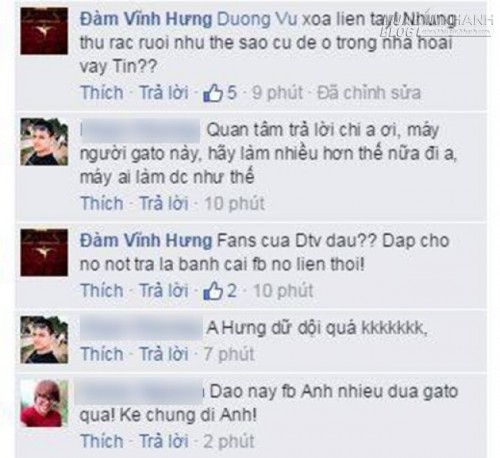
Task: Click Thích under 'Fans cua Dtv dau' comment
Action: point(102,290)
